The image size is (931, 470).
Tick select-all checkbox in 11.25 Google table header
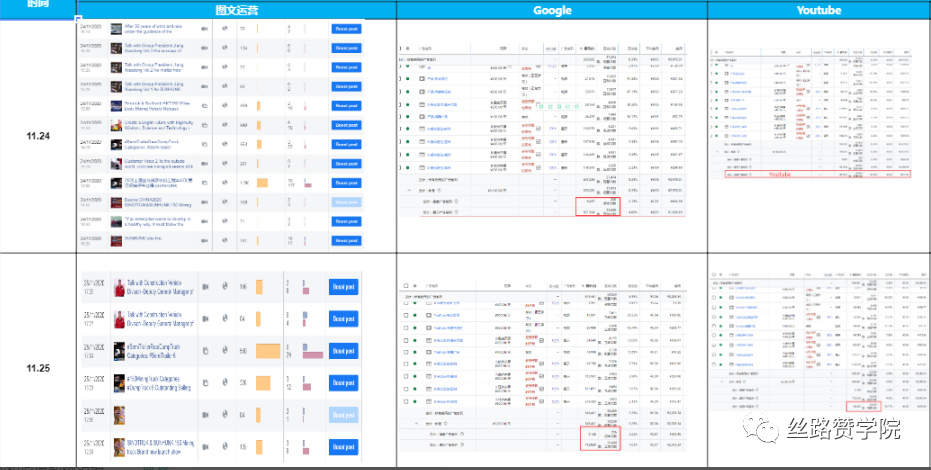click(x=406, y=285)
